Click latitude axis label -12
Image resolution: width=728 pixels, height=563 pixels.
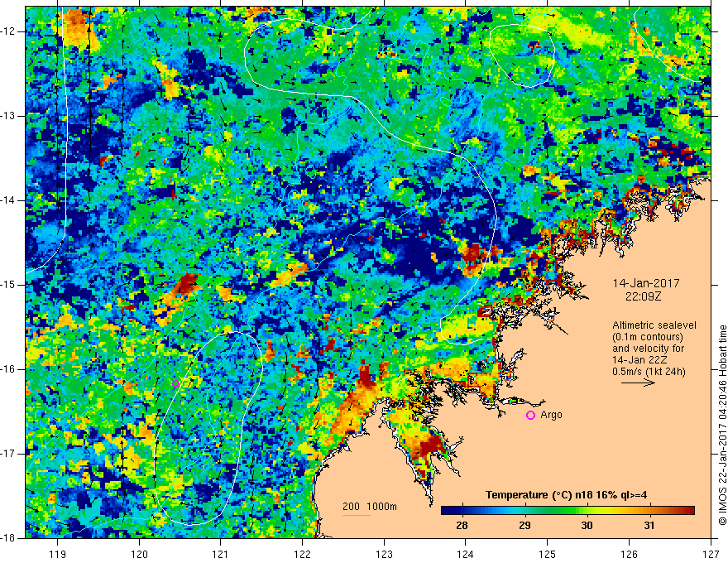(x=8, y=31)
